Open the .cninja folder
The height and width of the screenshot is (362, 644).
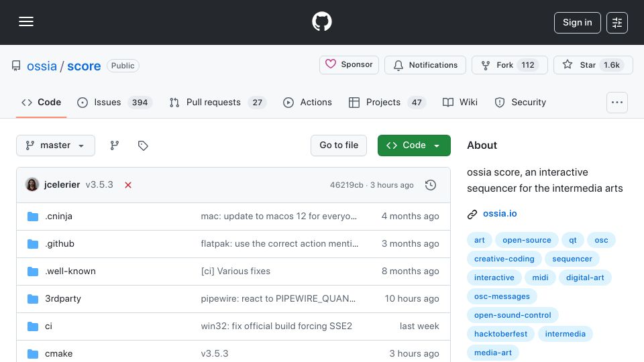click(x=58, y=217)
